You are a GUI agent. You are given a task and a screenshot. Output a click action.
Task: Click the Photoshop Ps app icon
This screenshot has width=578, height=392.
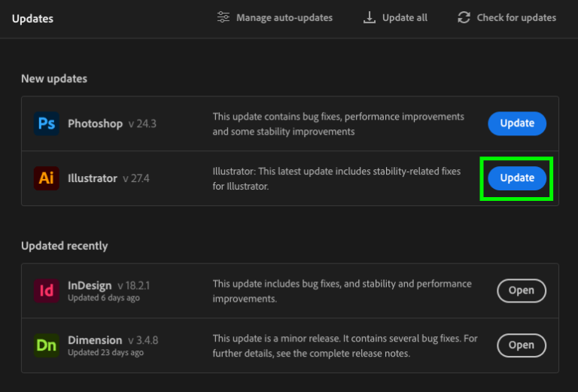46,123
